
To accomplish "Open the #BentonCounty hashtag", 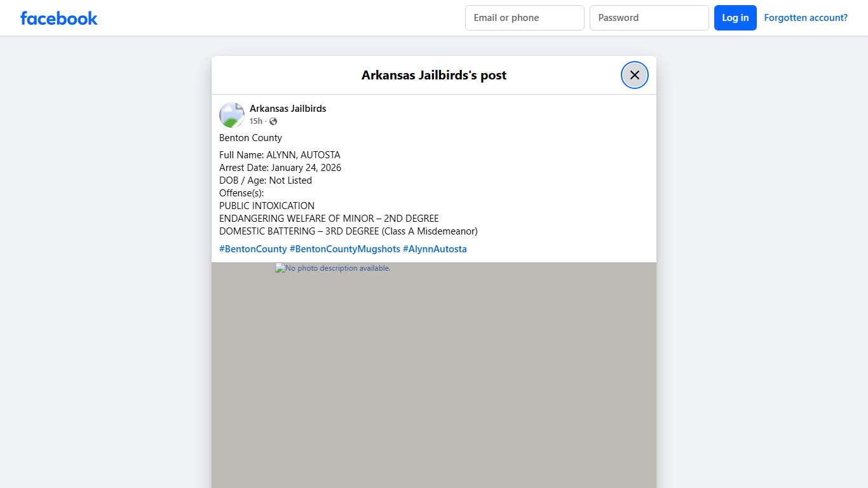I will (x=253, y=249).
